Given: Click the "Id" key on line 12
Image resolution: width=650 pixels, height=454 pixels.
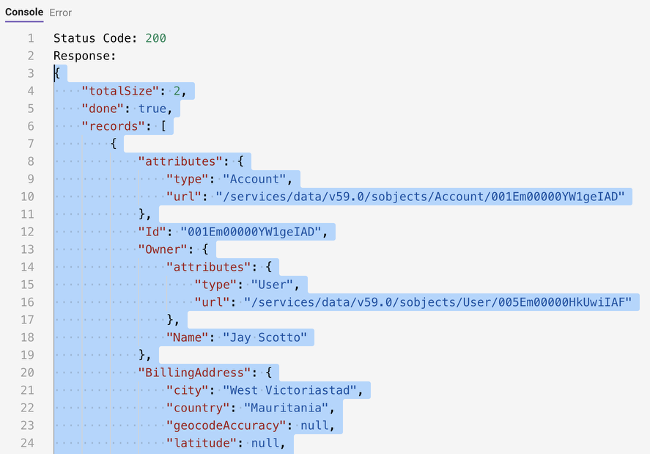Looking at the screenshot, I should (x=152, y=232).
